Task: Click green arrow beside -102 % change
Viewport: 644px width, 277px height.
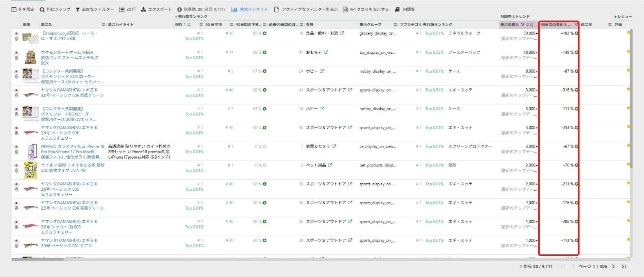Action: tap(577, 33)
